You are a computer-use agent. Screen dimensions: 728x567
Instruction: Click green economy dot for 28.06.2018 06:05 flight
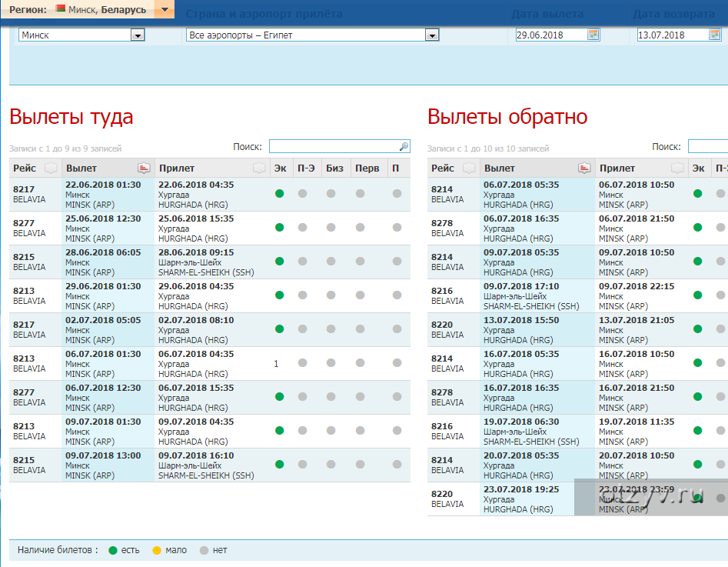[x=280, y=262]
